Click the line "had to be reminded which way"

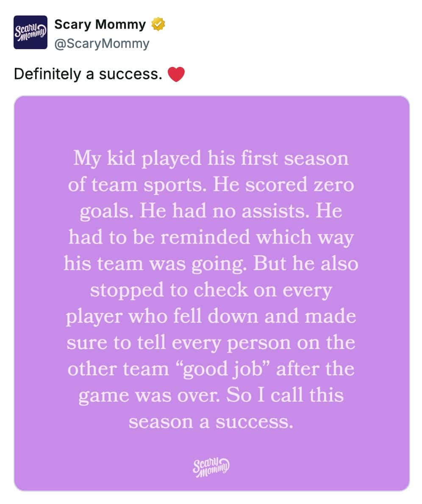pos(211,237)
